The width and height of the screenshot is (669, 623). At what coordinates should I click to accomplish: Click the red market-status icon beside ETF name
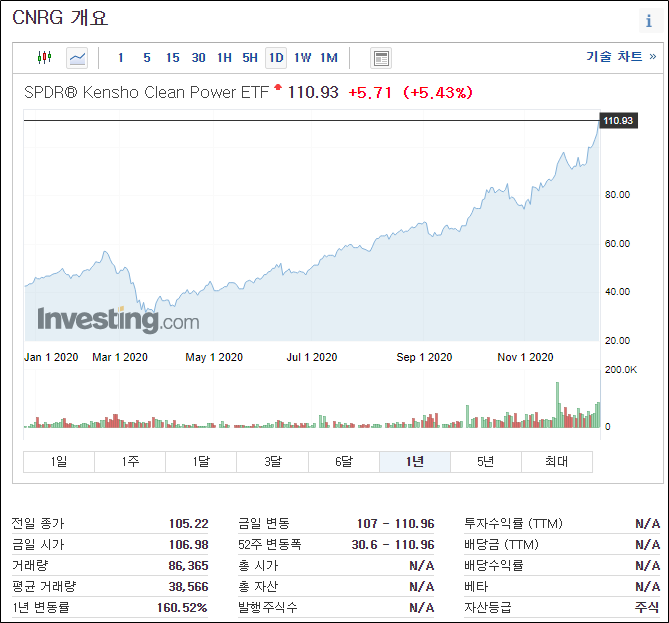pos(278,87)
